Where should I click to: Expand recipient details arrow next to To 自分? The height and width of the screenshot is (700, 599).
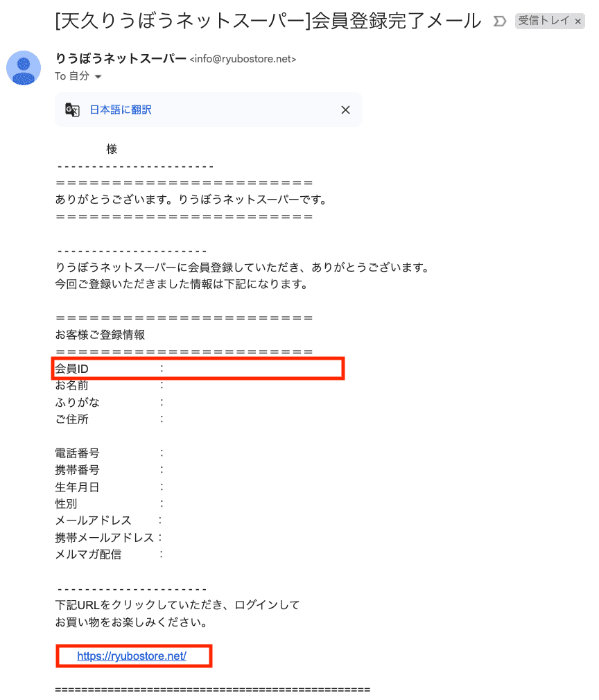98,77
